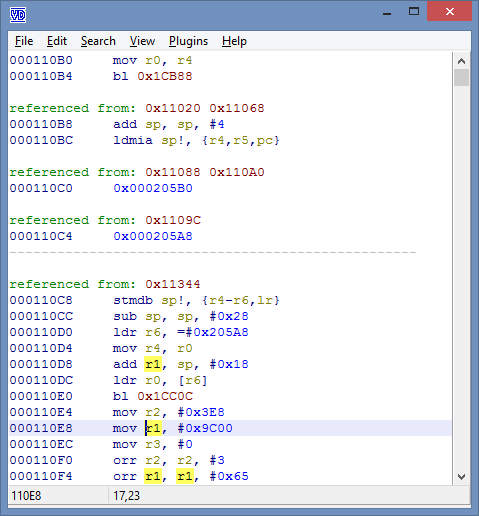The width and height of the screenshot is (479, 516).
Task: Click the scroll down arrow
Action: coord(461,477)
